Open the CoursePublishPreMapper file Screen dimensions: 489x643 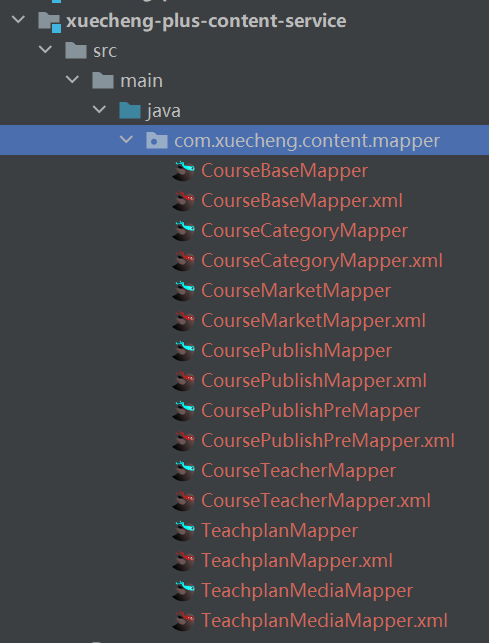311,410
